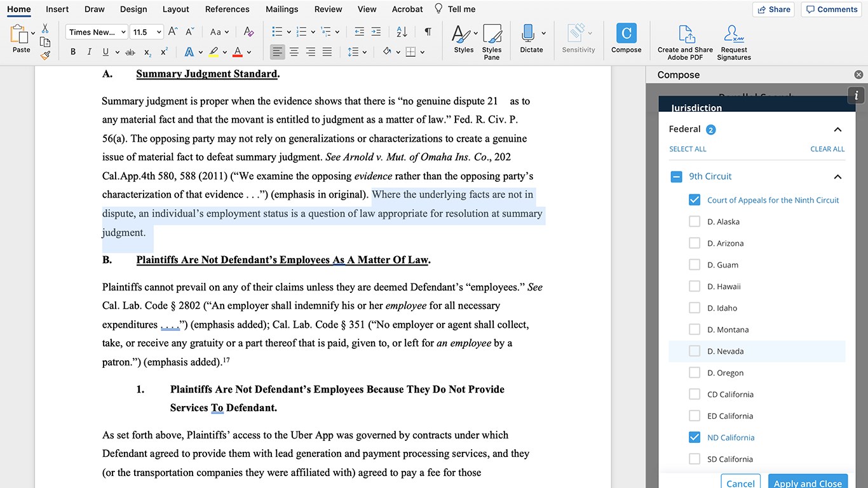
Task: Click the Paste clipboard icon
Action: pyautogui.click(x=19, y=34)
